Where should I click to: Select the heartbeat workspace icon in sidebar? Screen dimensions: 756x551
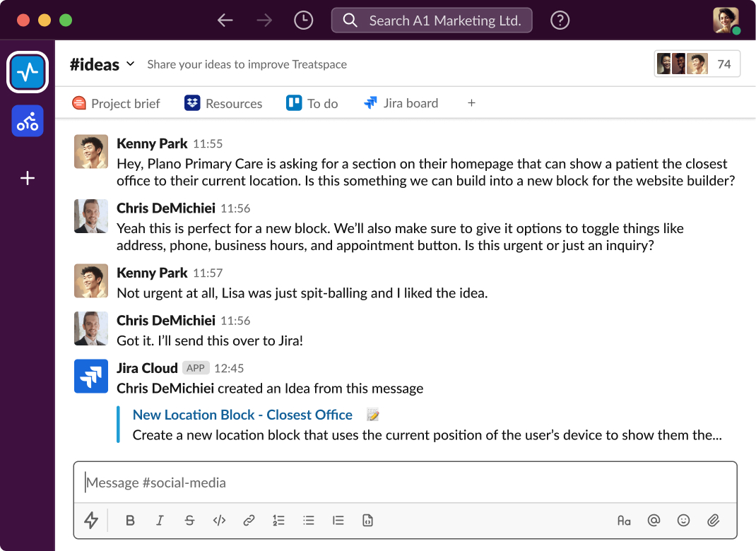coord(28,72)
